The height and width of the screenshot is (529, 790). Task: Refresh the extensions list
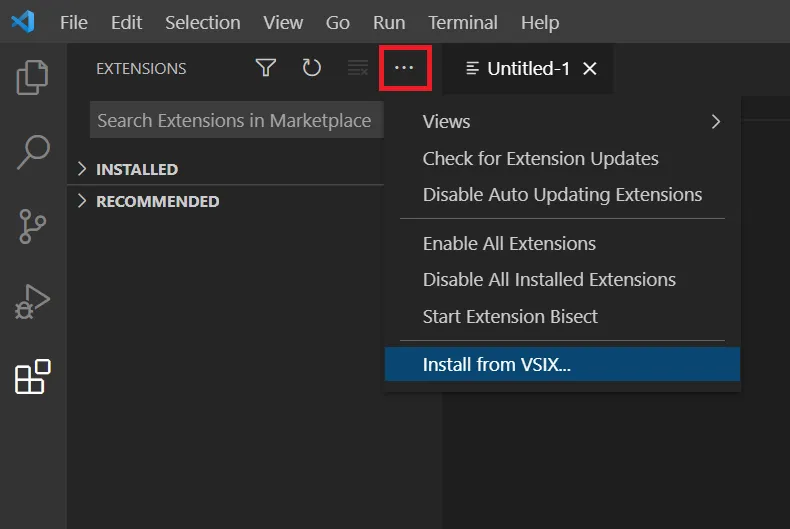click(x=312, y=68)
